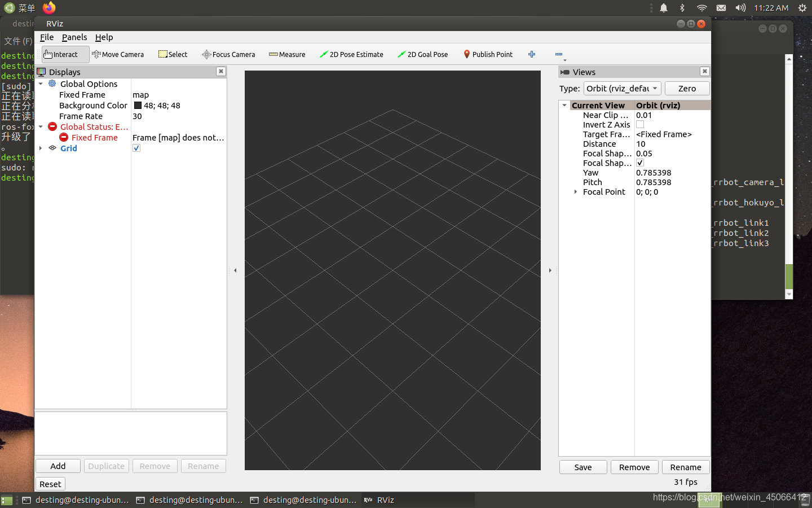Click the Yaw value 0.785398
The width and height of the screenshot is (812, 508).
(654, 173)
